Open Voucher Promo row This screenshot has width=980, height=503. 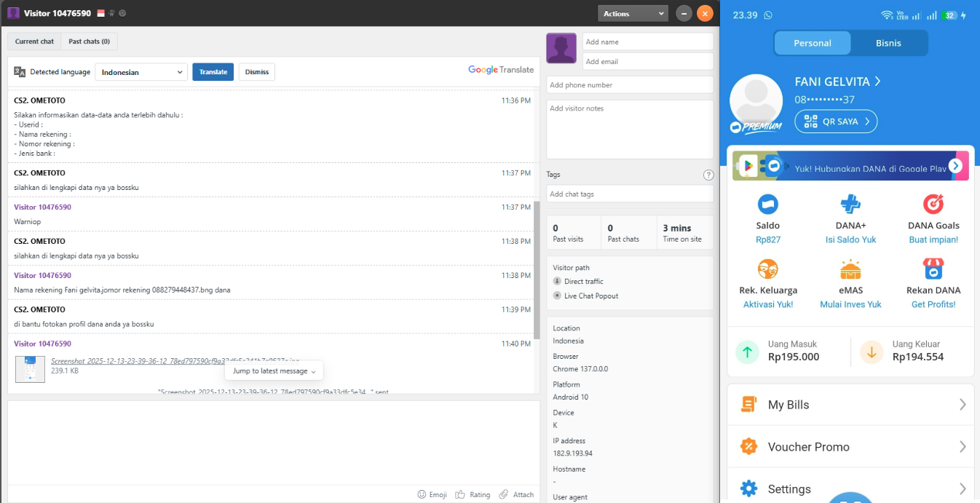coord(850,447)
